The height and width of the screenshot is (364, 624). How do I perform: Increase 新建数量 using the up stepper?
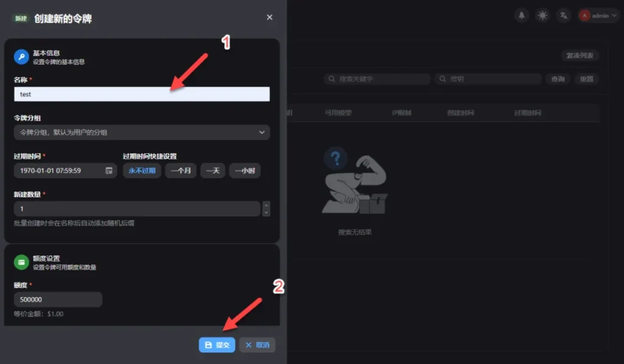(x=266, y=205)
